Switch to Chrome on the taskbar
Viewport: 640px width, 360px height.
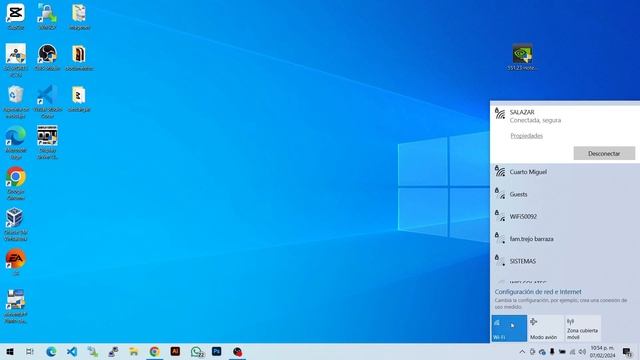pos(154,351)
